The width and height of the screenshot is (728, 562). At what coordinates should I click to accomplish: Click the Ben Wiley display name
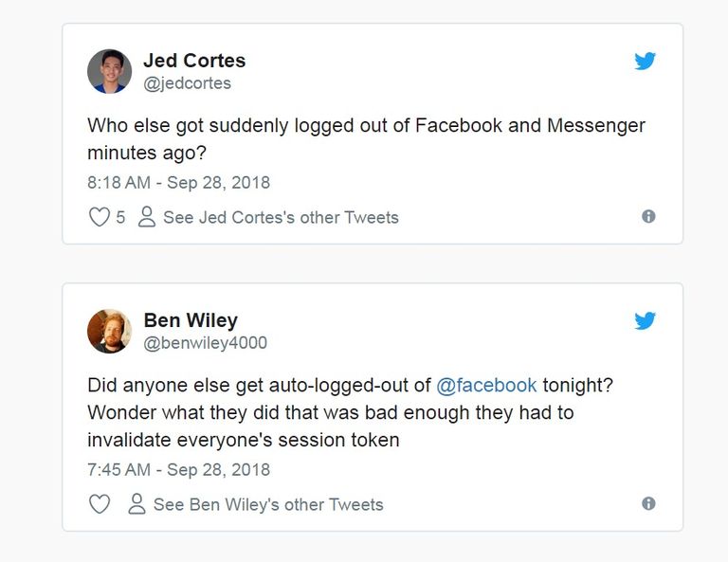tap(190, 320)
